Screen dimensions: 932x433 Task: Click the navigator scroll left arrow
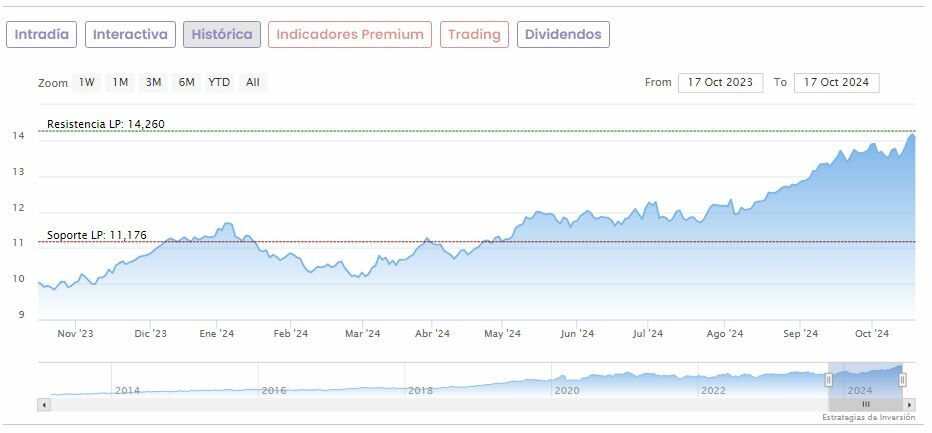coord(43,404)
